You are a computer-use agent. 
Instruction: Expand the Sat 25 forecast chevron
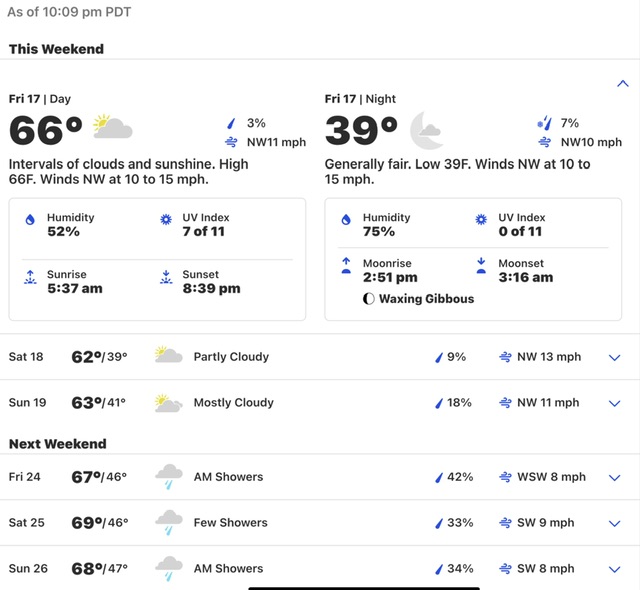614,523
